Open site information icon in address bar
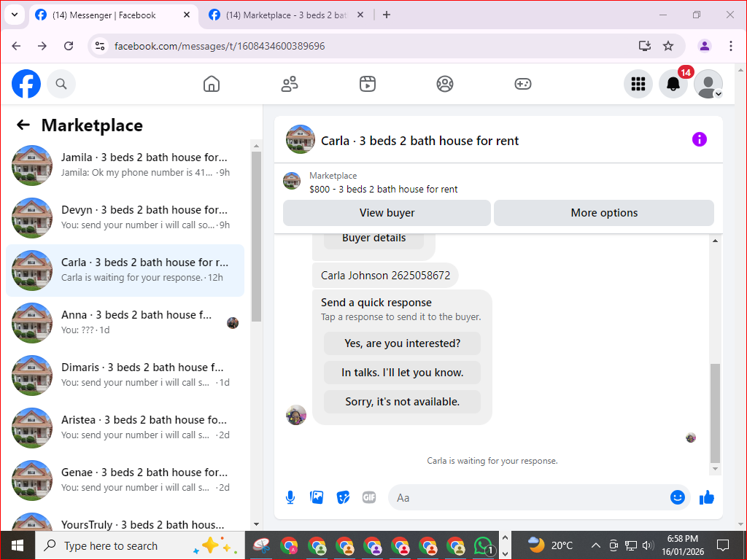The image size is (747, 560). [99, 46]
